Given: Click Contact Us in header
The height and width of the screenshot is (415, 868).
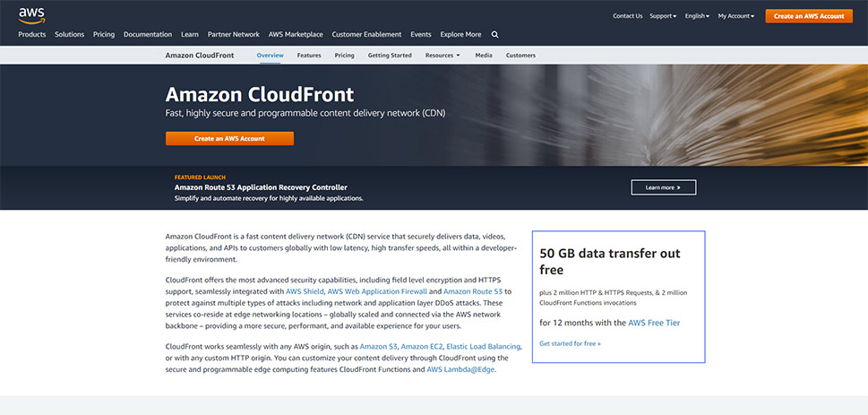Looking at the screenshot, I should pos(628,16).
